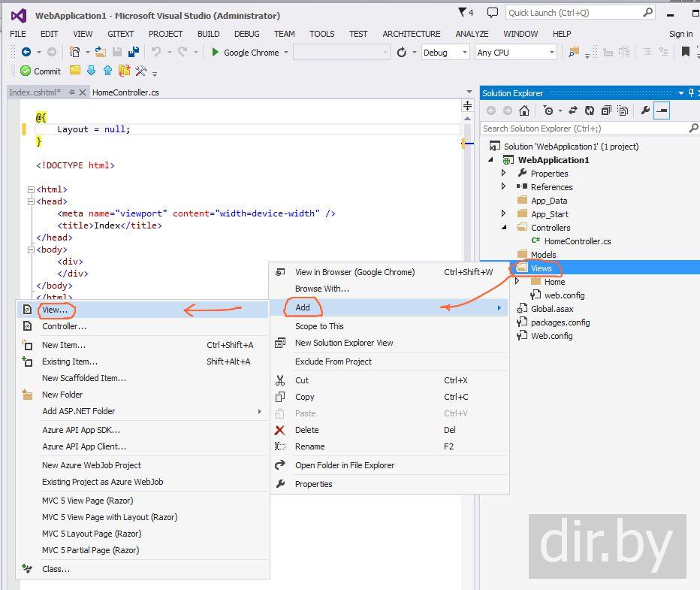Start debugging with Google Chrome button
Image resolution: width=700 pixels, height=590 pixels.
pos(245,53)
